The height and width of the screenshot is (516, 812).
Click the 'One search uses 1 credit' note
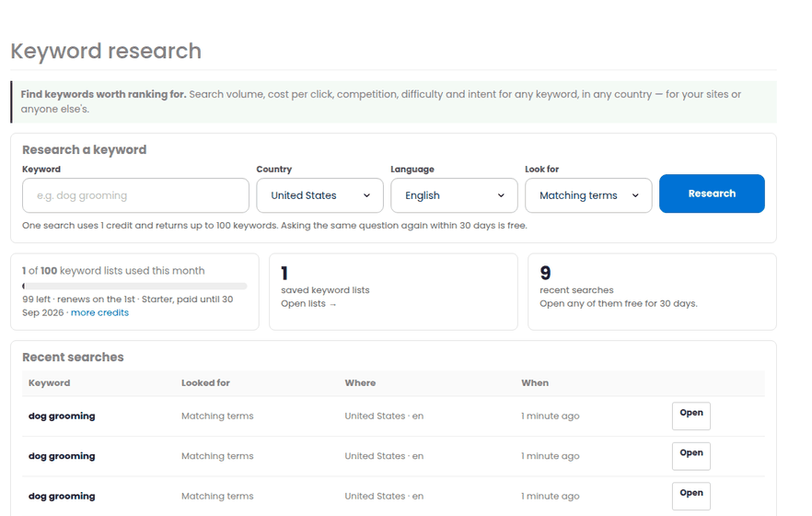[x=274, y=226]
